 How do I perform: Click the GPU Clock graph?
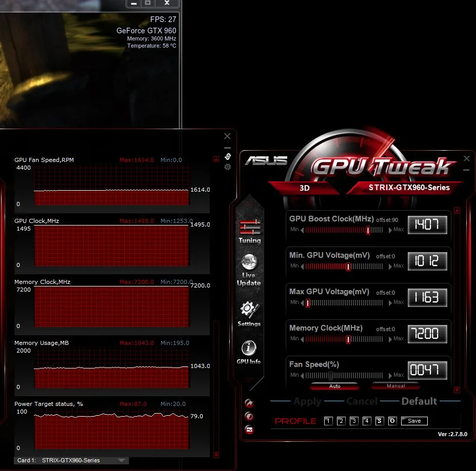[111, 247]
